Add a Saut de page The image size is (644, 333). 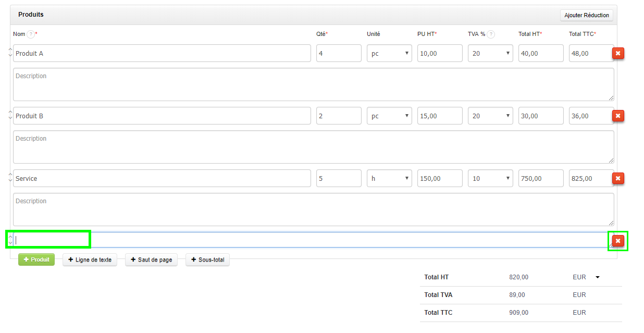[x=151, y=260]
